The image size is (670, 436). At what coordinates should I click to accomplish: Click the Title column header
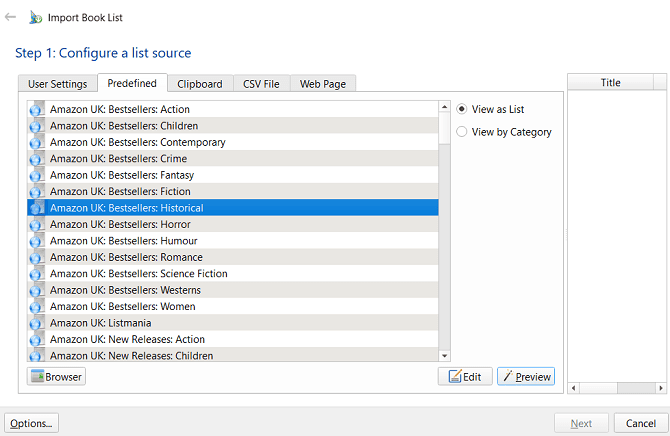[610, 83]
